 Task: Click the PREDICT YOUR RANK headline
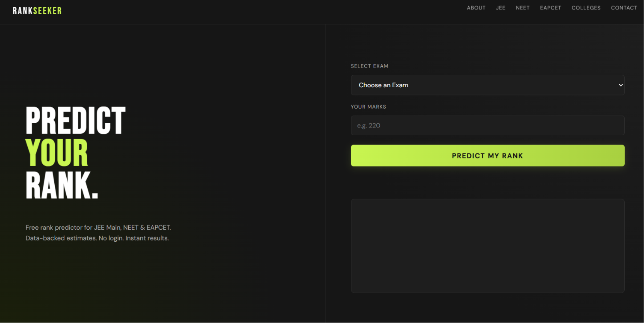click(x=76, y=153)
